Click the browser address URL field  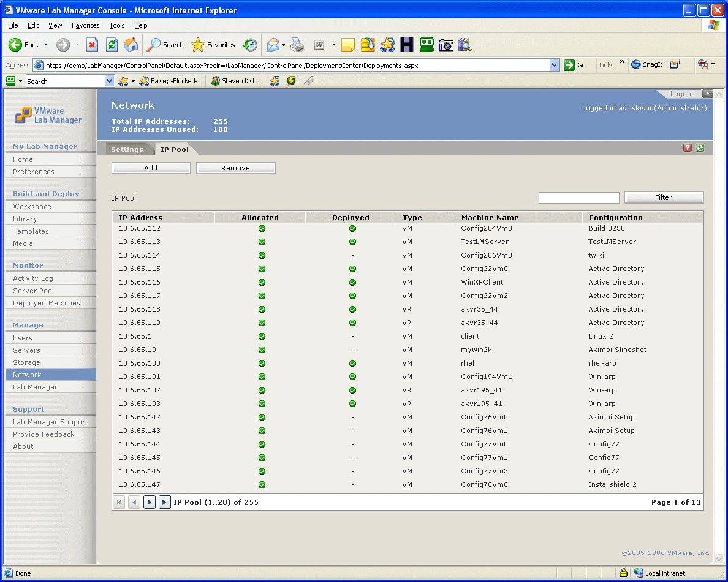pos(297,66)
